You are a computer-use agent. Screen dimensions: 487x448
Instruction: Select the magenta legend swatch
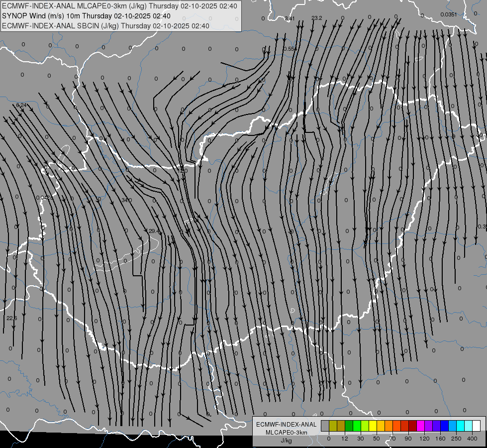click(x=421, y=426)
